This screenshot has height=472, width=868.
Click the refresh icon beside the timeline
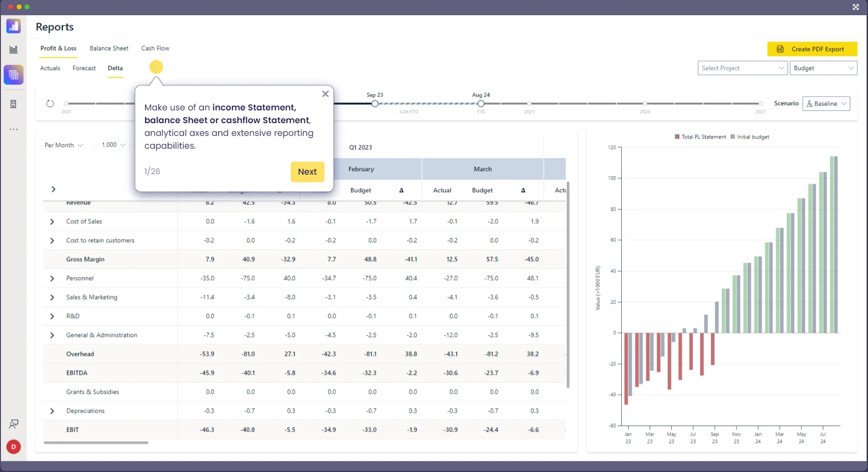point(50,104)
